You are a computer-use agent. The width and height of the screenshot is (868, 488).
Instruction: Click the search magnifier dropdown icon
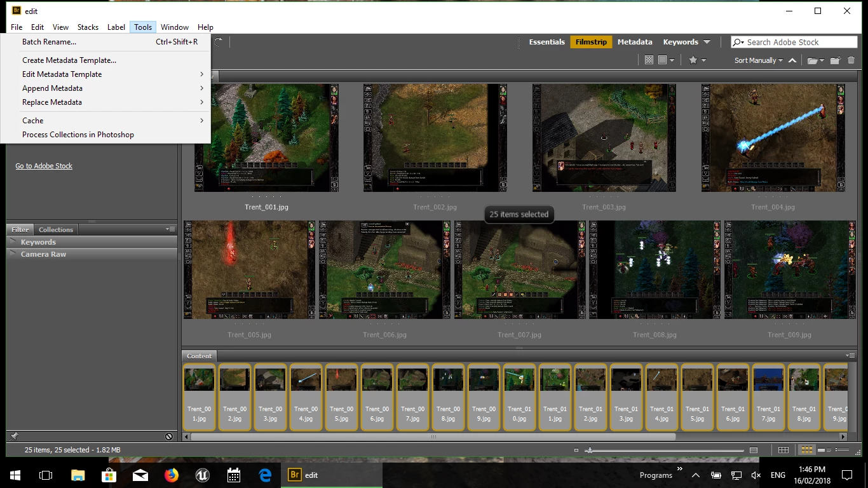click(738, 42)
